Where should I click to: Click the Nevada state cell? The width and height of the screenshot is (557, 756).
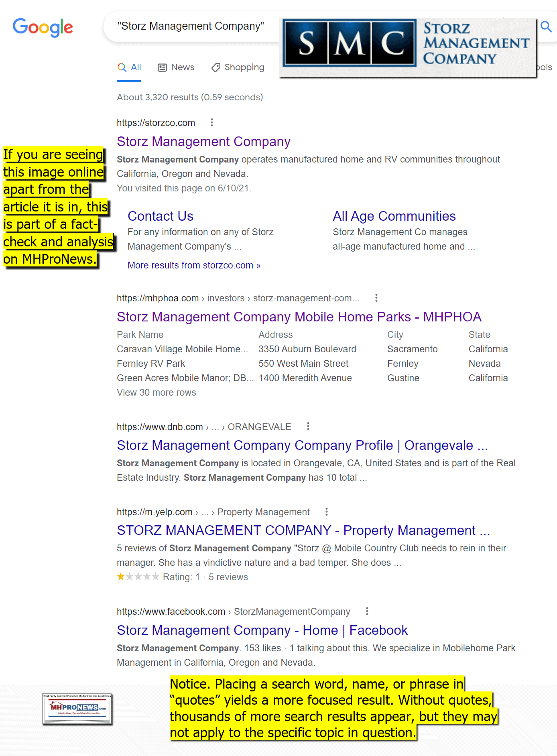[x=485, y=364]
